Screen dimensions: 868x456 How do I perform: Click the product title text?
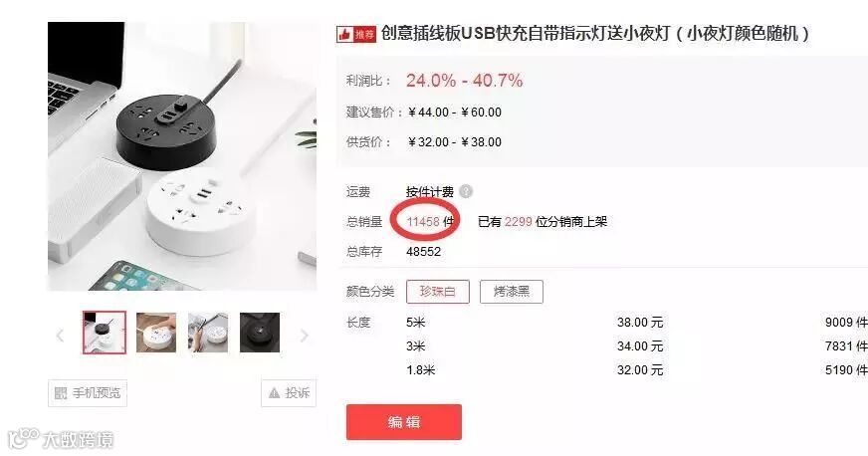595,34
